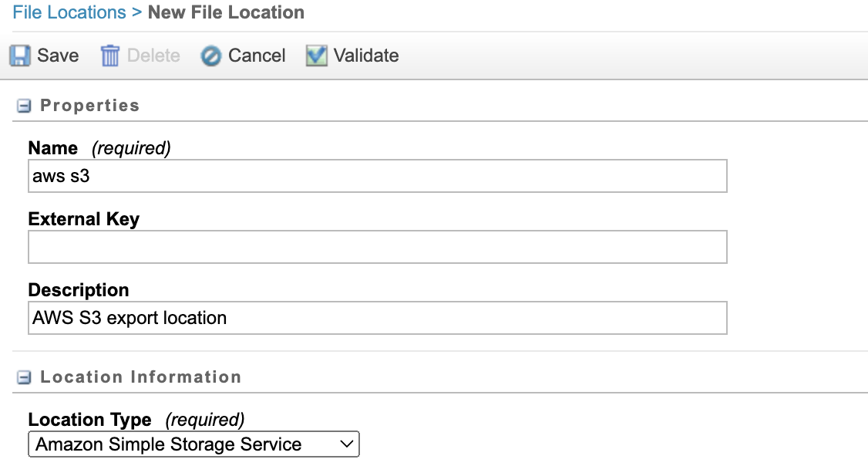Click the External Key field label
The height and width of the screenshot is (466, 868).
[x=83, y=219]
